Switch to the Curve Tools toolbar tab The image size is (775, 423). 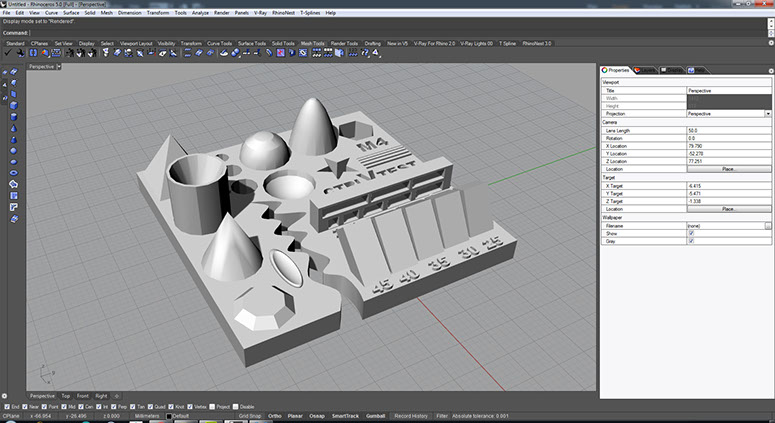[219, 43]
